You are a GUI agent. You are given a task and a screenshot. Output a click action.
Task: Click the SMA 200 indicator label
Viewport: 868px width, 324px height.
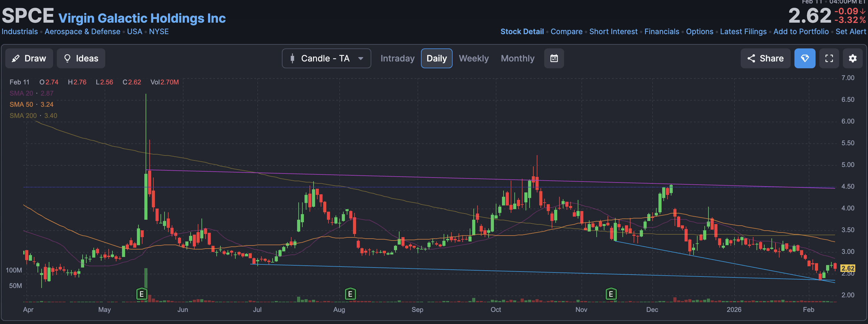33,115
